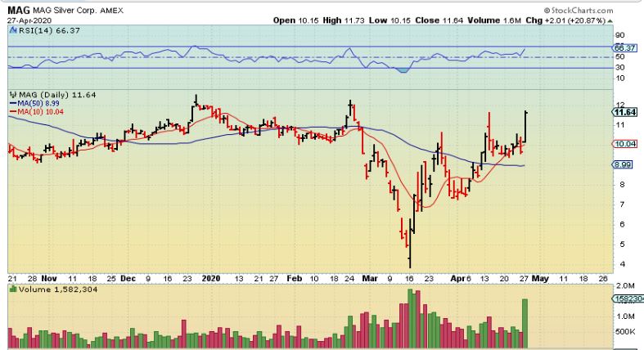Click the 'Nov' month label on date axis
Image resolution: width=644 pixels, height=350 pixels.
pyautogui.click(x=49, y=279)
